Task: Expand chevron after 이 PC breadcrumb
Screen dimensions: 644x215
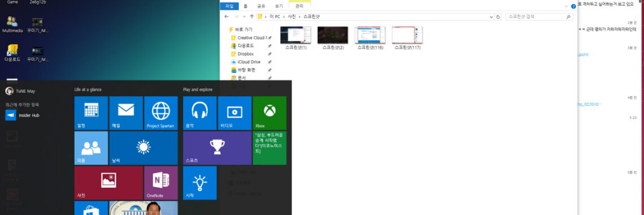Action: (284, 17)
